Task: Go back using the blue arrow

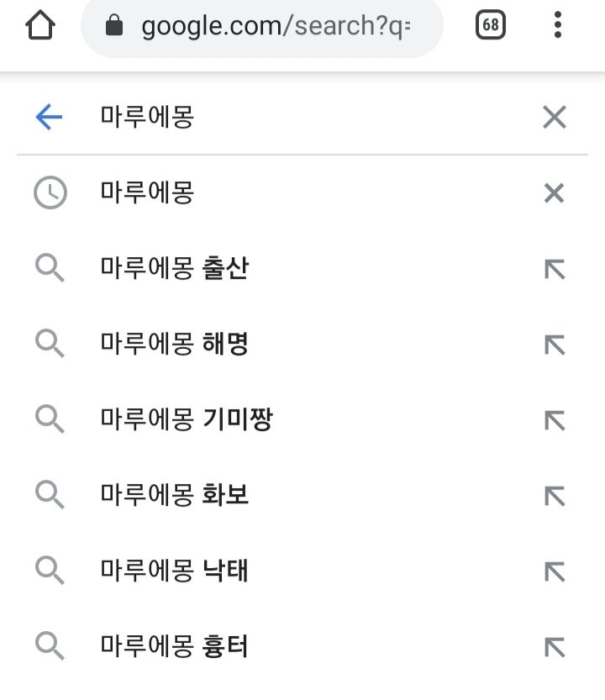Action: point(49,117)
